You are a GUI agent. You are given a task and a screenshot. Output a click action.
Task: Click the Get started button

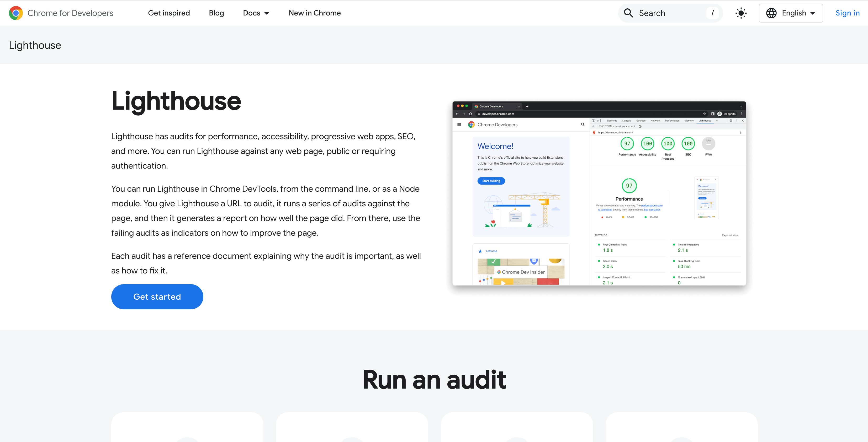click(x=157, y=297)
